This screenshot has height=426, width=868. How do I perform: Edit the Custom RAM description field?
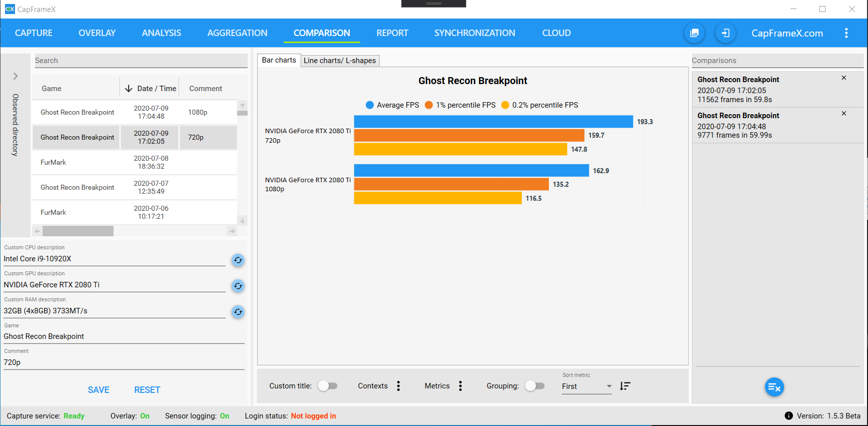pyautogui.click(x=115, y=311)
